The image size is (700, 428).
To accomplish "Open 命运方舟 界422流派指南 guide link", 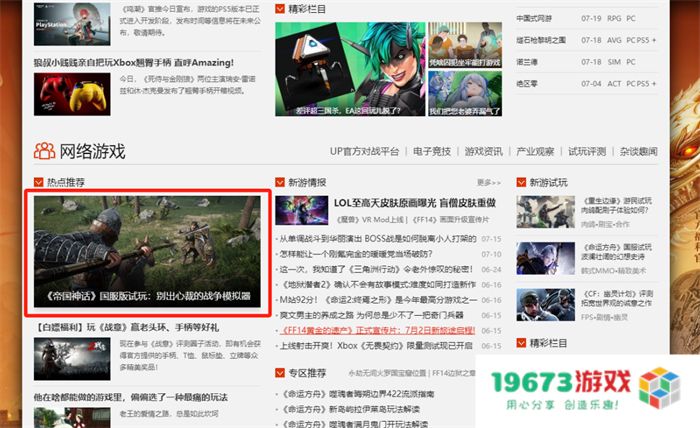I will click(x=357, y=394).
